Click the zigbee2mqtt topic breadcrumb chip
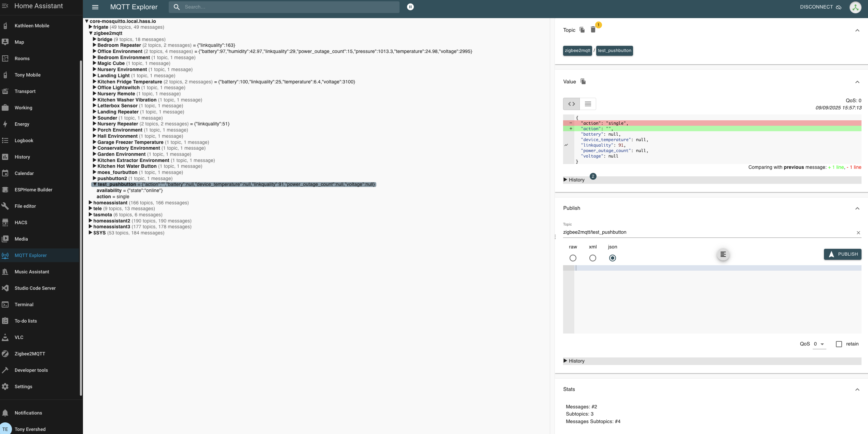 coord(577,51)
